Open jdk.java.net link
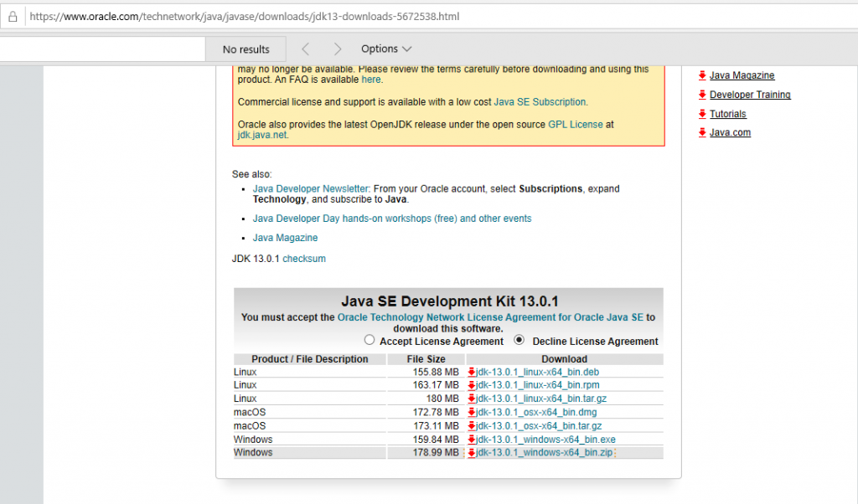858x504 pixels. click(x=262, y=135)
